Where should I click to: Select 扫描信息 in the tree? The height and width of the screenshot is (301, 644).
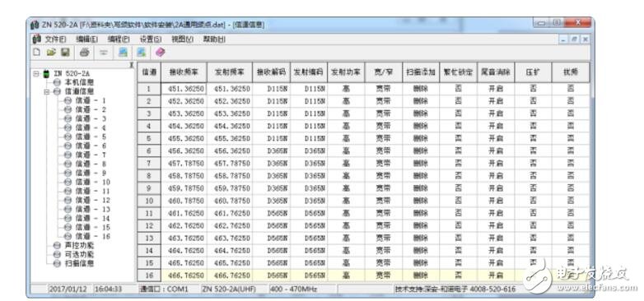click(x=79, y=263)
